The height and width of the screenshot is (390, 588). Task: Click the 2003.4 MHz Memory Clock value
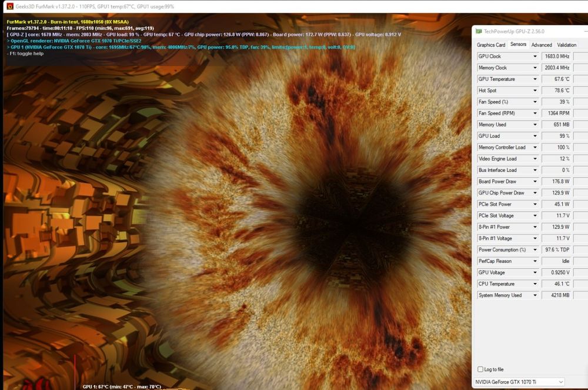pos(556,68)
